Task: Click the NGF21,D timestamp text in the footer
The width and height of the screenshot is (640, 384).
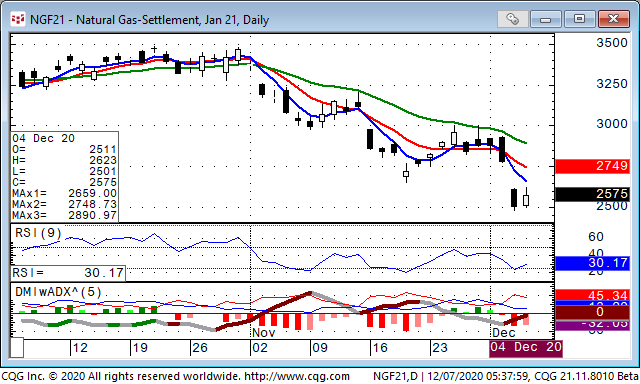Action: point(505,376)
